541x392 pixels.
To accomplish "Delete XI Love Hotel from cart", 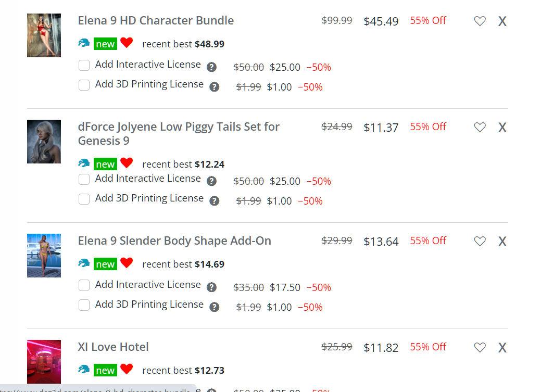I will (x=502, y=348).
